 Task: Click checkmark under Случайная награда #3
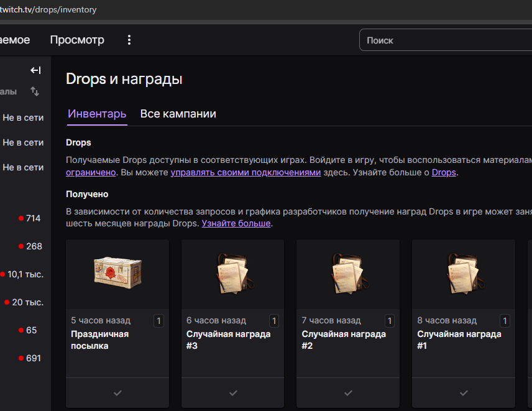click(x=232, y=393)
